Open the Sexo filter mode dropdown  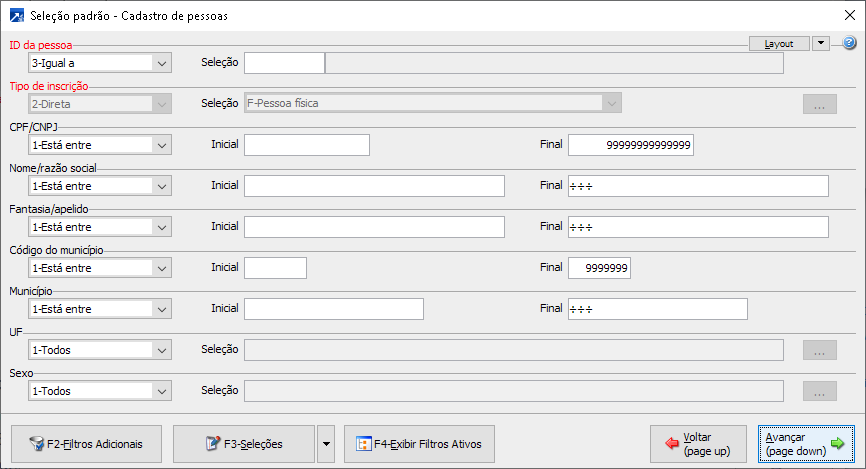[162, 391]
